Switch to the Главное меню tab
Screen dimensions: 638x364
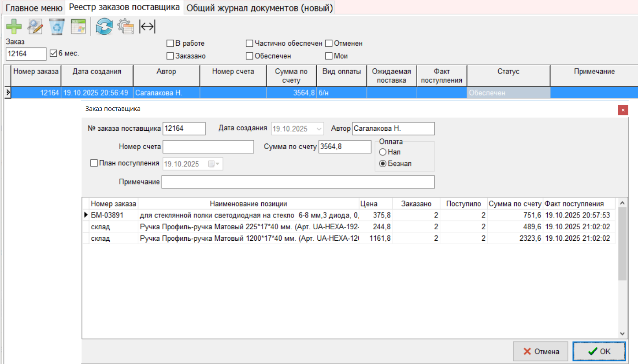33,7
